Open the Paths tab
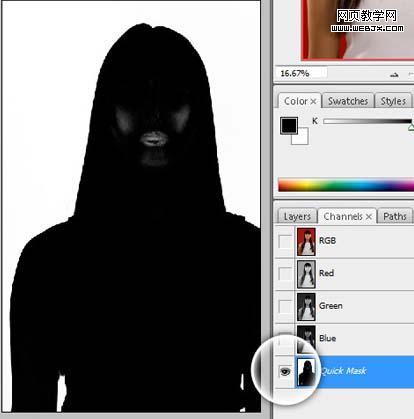Image resolution: width=414 pixels, height=419 pixels. pos(395,216)
